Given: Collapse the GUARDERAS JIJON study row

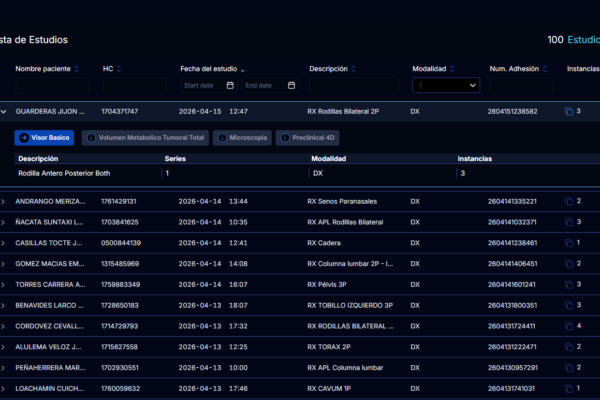Looking at the screenshot, I should pyautogui.click(x=4, y=111).
